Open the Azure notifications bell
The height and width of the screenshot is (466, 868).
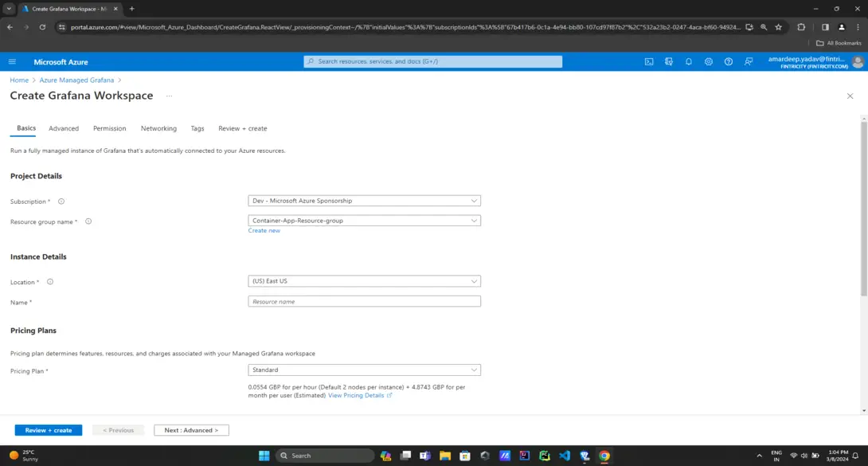point(689,61)
